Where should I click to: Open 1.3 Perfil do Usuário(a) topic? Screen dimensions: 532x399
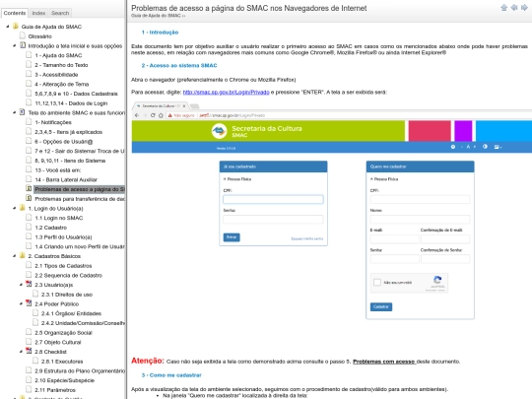point(63,237)
